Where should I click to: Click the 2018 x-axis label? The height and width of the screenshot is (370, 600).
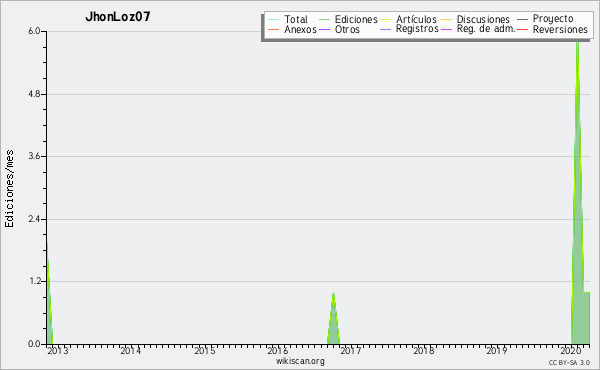coord(424,351)
